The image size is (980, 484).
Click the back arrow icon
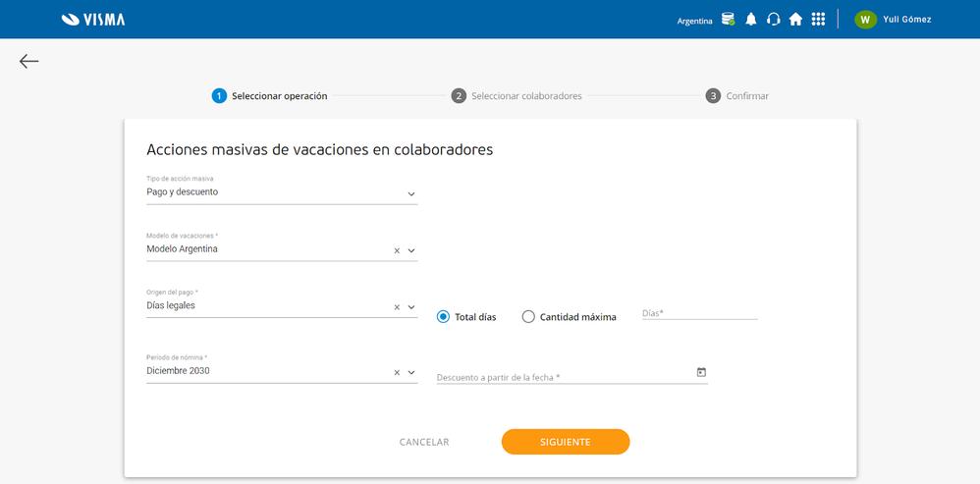tap(29, 62)
